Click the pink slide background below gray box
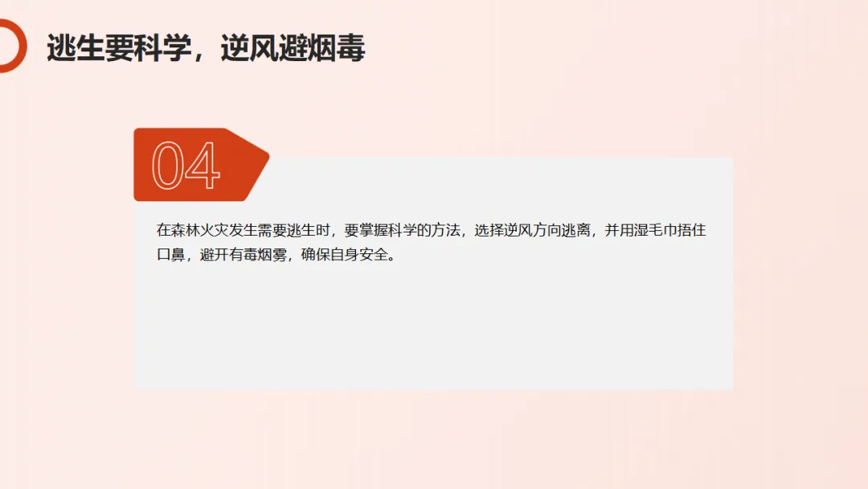Viewport: 868px width, 489px height. pyautogui.click(x=433, y=438)
